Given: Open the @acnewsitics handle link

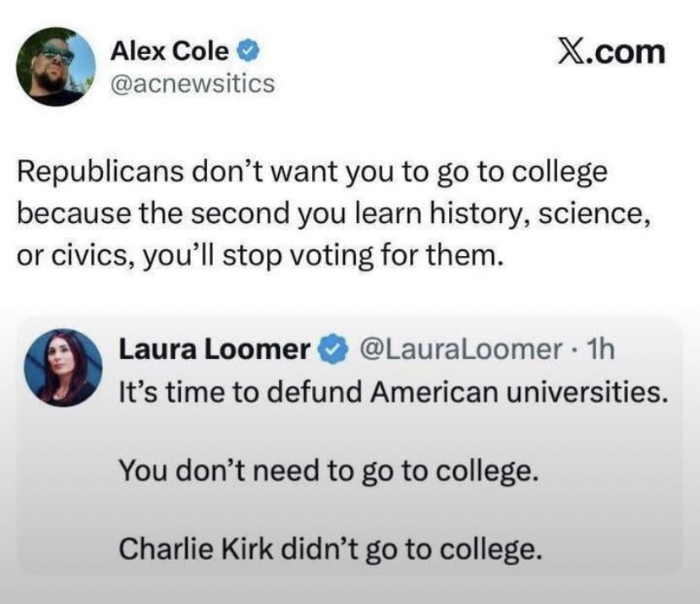Looking at the screenshot, I should coord(193,84).
